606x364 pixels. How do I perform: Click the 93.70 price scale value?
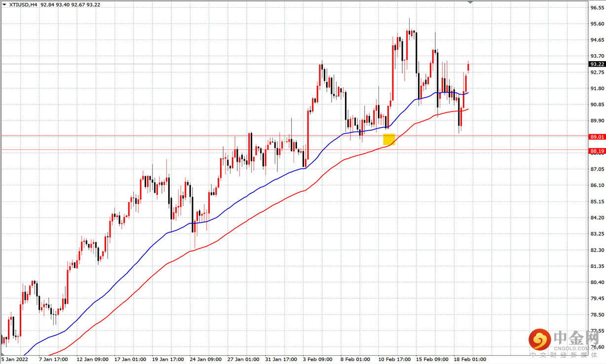[597, 56]
